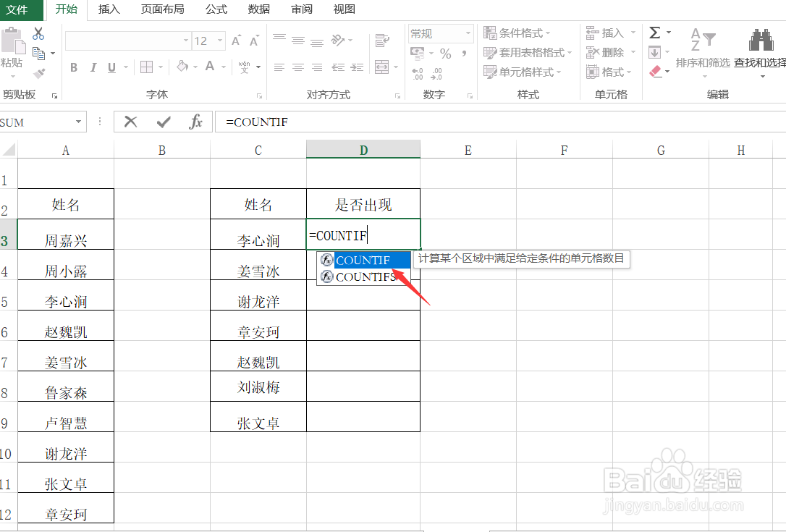786x532 pixels.
Task: Switch to the 插入 ribbon tab
Action: click(109, 10)
